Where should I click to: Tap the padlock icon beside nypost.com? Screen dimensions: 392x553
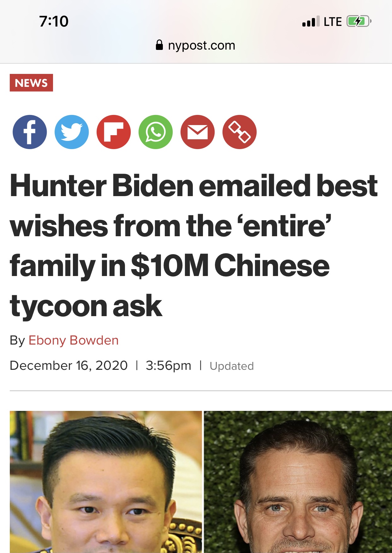pos(159,45)
